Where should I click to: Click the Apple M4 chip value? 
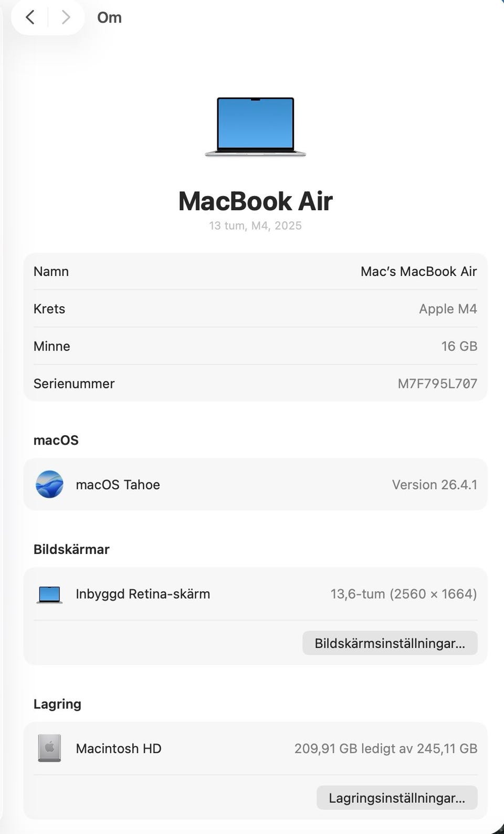pos(448,308)
